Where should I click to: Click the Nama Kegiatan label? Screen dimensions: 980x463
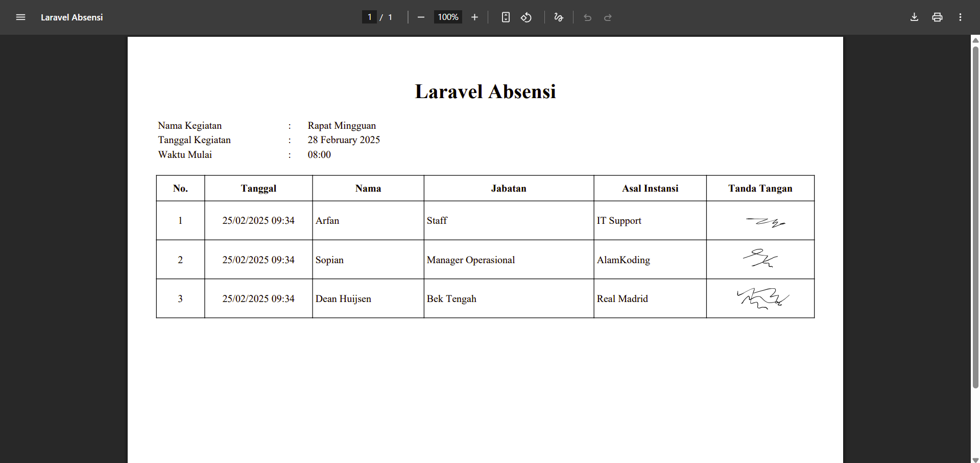189,126
